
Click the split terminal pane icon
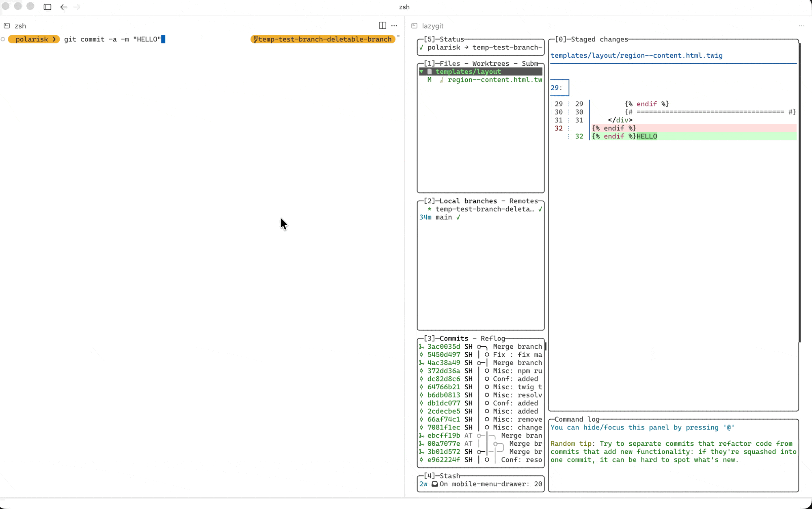click(382, 26)
